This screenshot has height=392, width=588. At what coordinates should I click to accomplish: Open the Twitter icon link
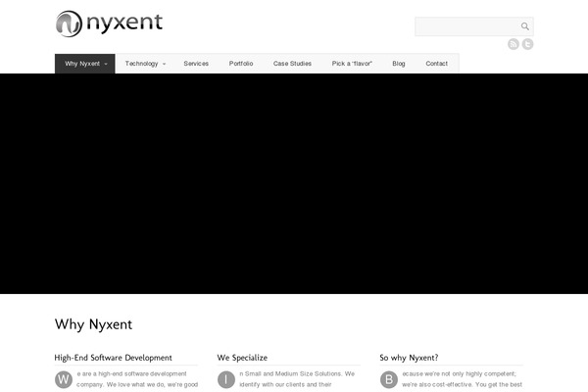pos(527,44)
